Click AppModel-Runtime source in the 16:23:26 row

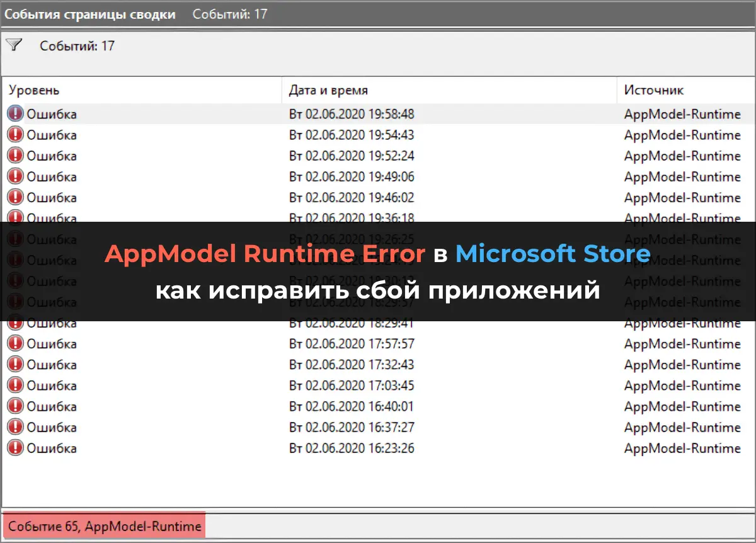682,448
